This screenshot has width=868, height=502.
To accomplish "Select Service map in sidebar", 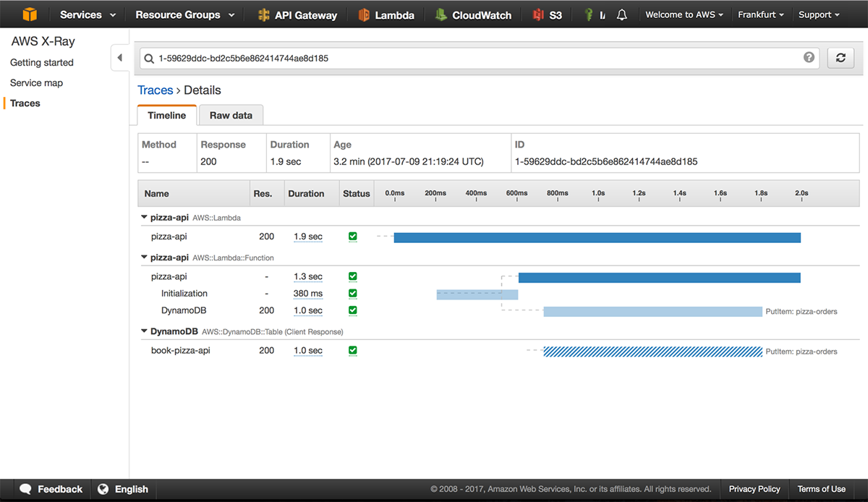I will pos(36,83).
